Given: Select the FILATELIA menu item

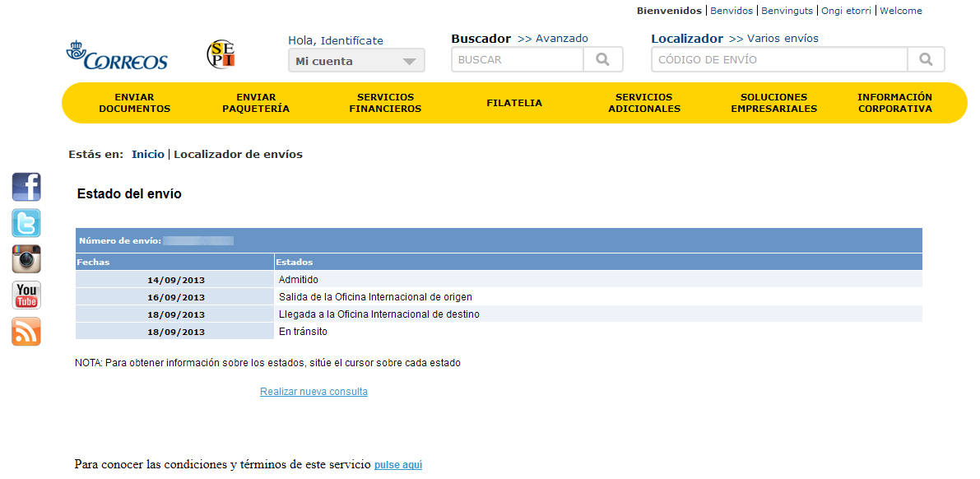Looking at the screenshot, I should tap(514, 102).
